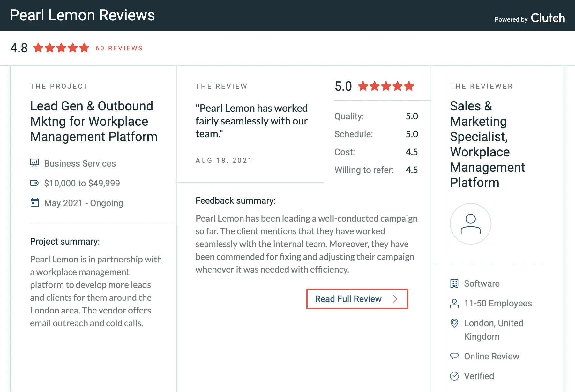
Task: Click the Cost score 4.5
Action: pos(412,152)
